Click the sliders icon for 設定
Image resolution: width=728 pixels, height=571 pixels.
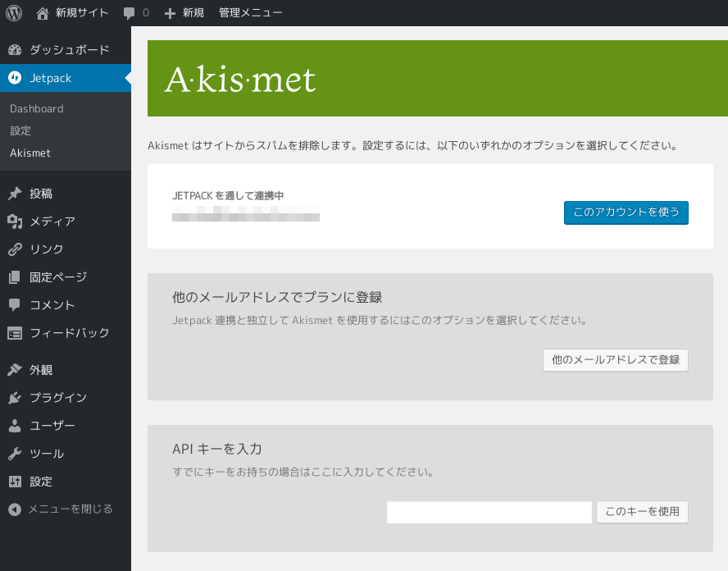(15, 482)
